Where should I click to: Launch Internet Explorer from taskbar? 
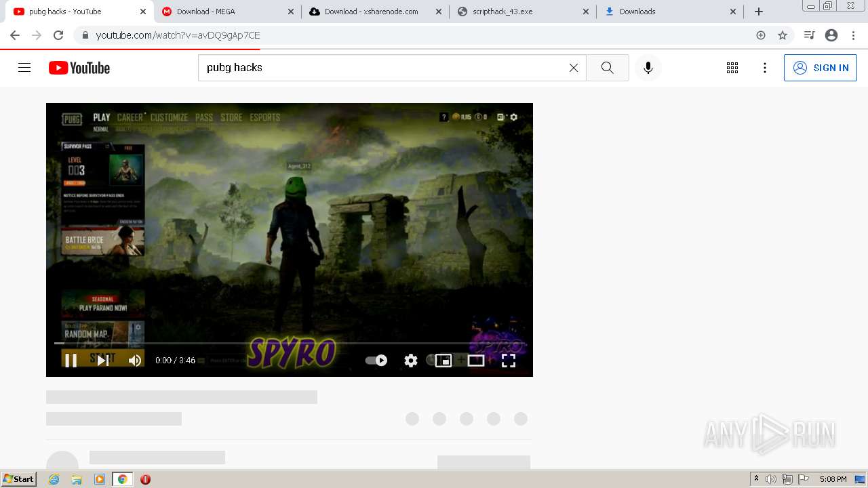54,479
